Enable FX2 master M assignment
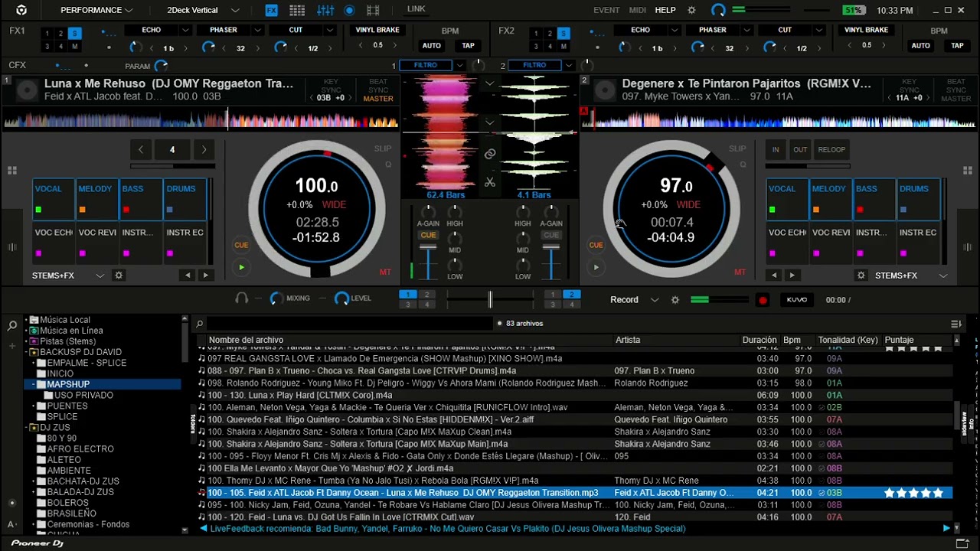Screen dimensions: 980x551 564,47
